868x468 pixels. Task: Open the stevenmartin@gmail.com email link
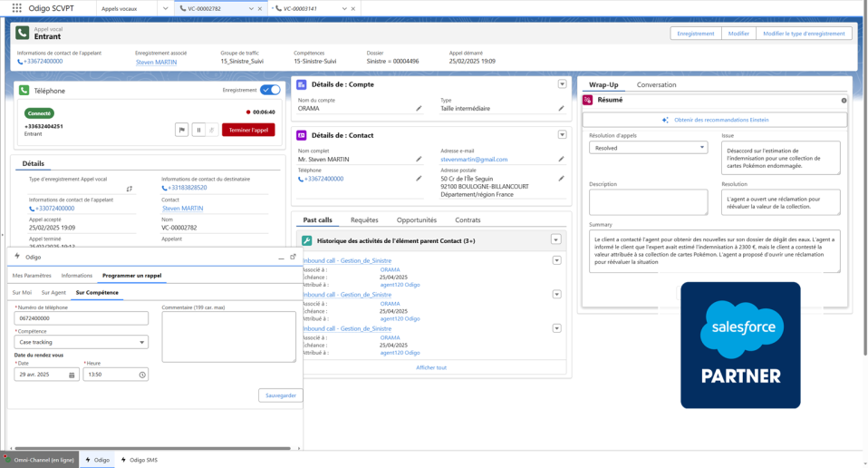474,160
